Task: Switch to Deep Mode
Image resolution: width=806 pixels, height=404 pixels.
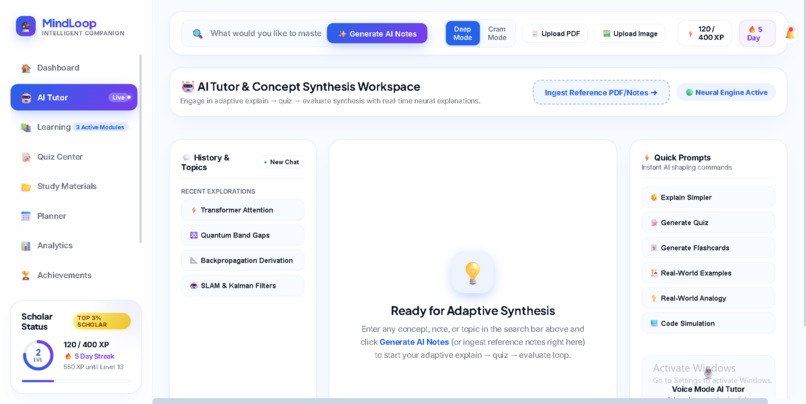Action: 463,33
